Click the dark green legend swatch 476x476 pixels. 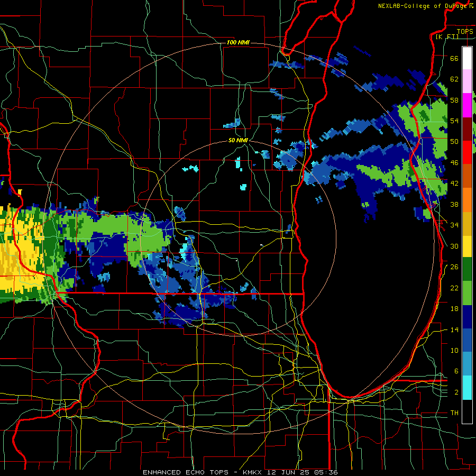(467, 269)
